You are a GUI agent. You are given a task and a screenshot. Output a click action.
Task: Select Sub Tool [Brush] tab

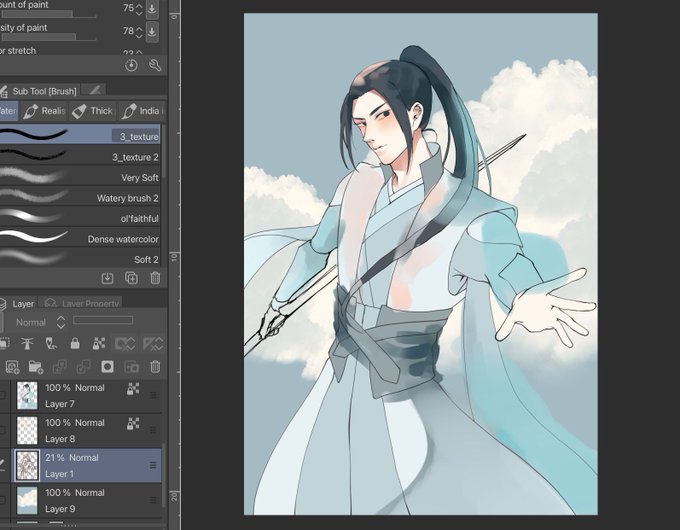pos(39,91)
